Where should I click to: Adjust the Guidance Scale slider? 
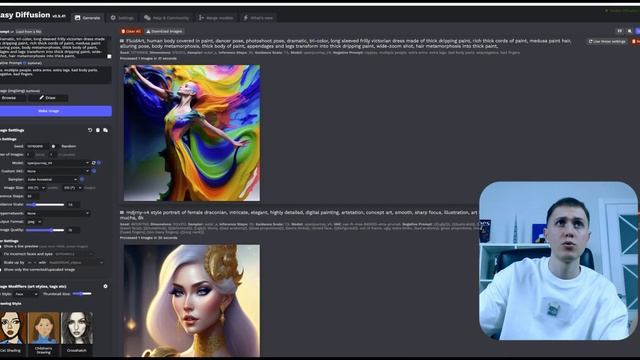coord(45,204)
